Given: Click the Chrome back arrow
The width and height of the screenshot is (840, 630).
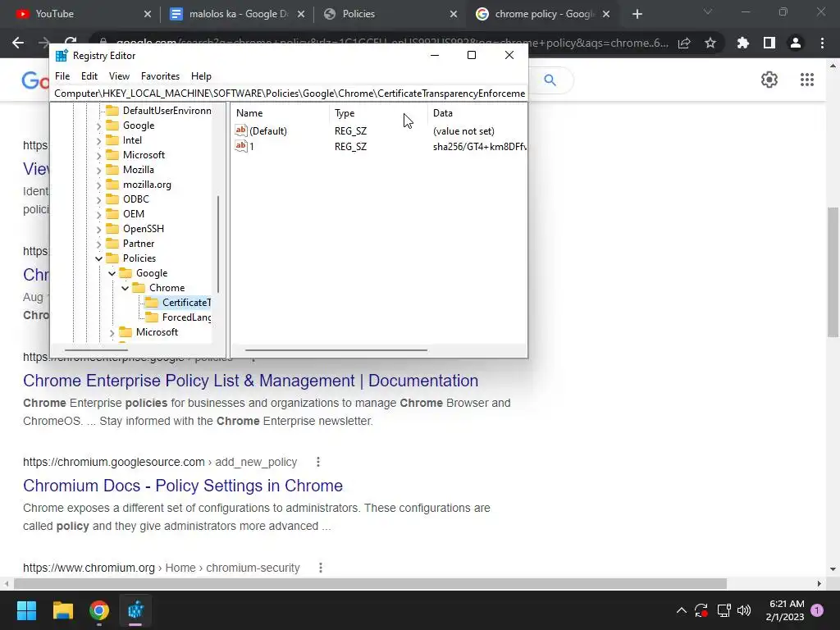Looking at the screenshot, I should pos(18,43).
